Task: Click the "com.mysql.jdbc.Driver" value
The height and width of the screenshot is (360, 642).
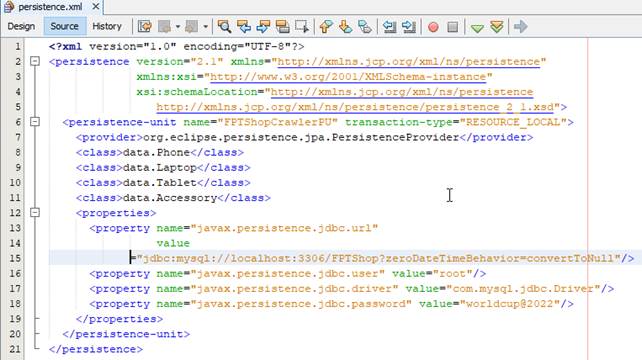Action: (x=523, y=289)
